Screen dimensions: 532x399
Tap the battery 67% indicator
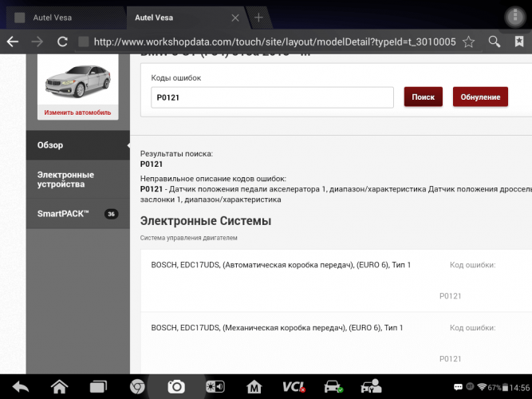pyautogui.click(x=498, y=388)
